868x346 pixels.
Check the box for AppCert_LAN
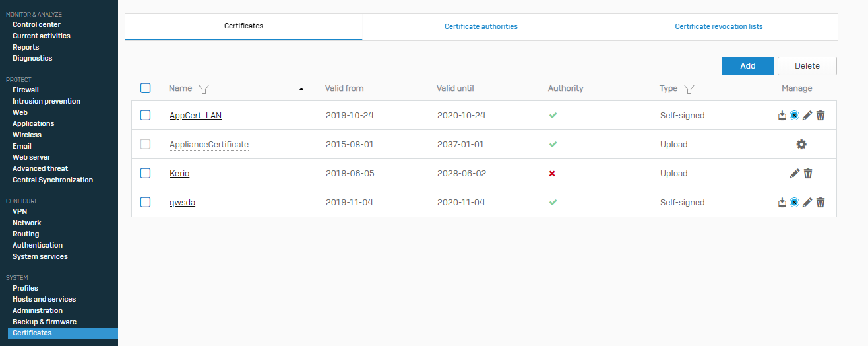[x=146, y=115]
